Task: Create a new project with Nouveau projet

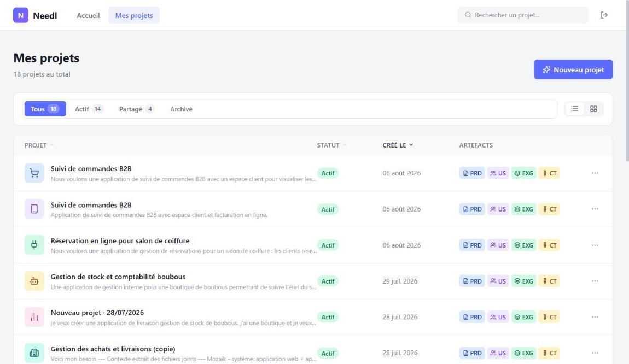Action: click(x=573, y=69)
